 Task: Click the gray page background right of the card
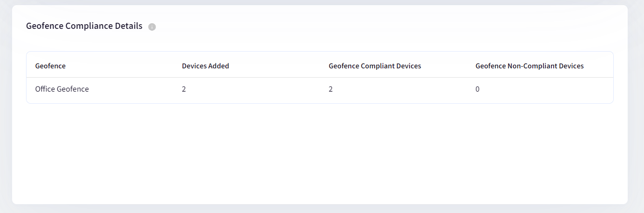coord(636,107)
